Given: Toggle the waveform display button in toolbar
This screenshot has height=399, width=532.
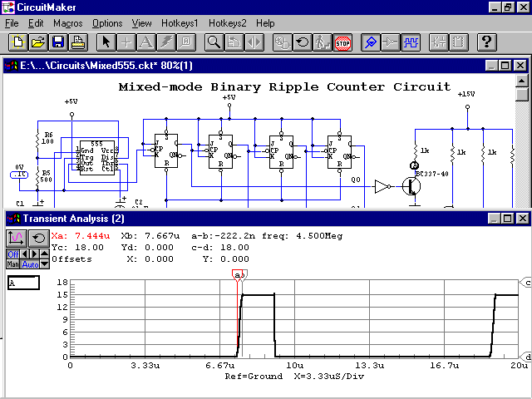Looking at the screenshot, I should (411, 42).
